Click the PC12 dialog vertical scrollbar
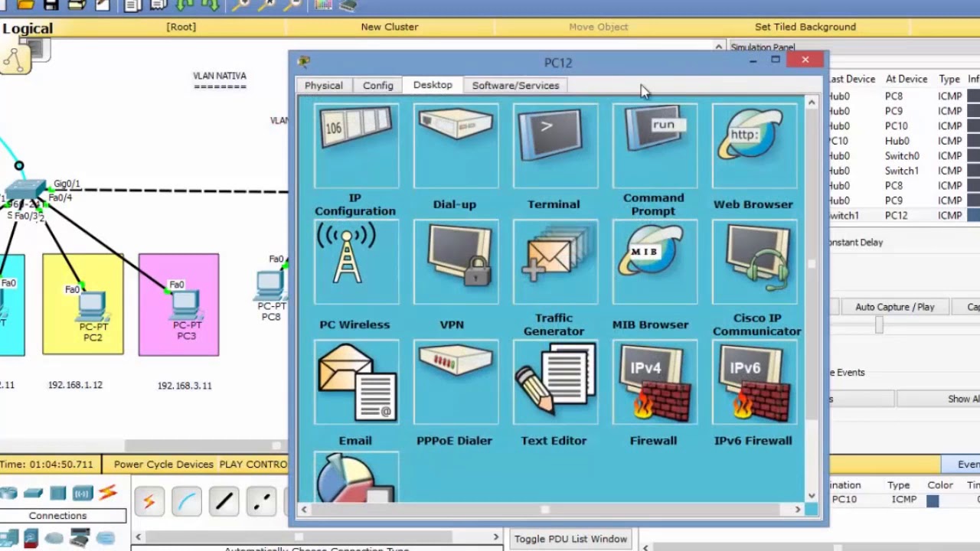The width and height of the screenshot is (980, 551). 812,263
